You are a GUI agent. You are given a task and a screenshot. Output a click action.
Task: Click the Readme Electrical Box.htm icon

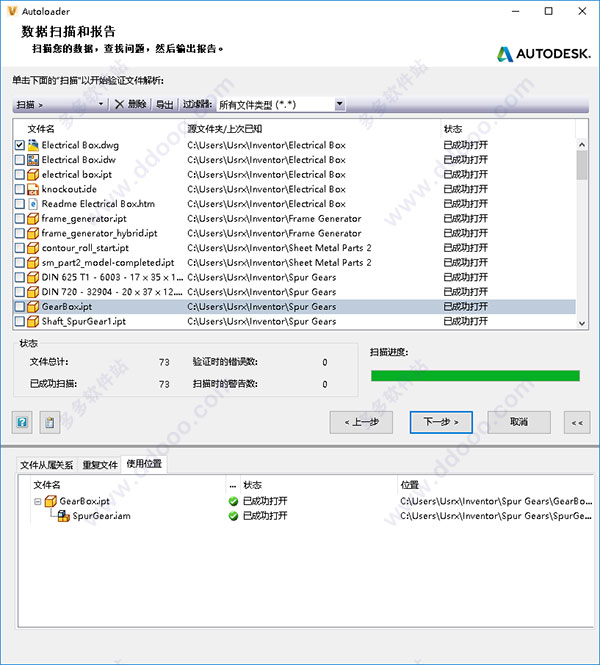coord(33,204)
